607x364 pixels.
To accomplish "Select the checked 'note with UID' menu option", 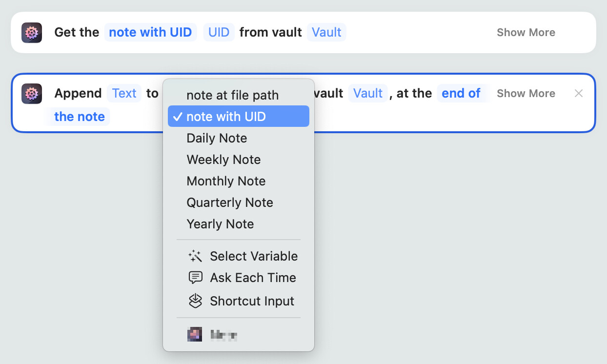I will [x=238, y=117].
